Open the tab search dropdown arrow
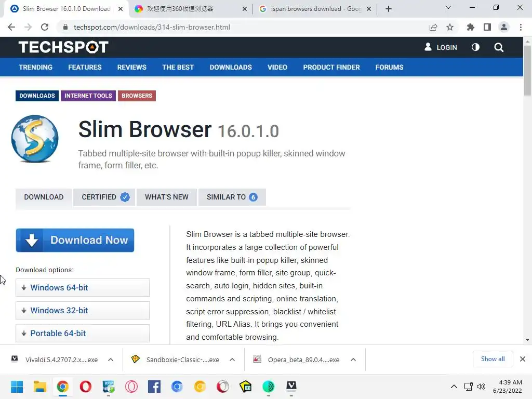Image resolution: width=532 pixels, height=399 pixels. tap(448, 7)
